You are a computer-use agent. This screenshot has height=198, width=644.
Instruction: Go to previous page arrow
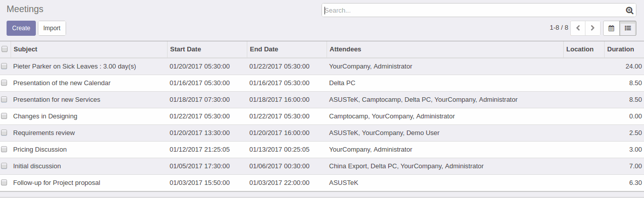pyautogui.click(x=578, y=28)
